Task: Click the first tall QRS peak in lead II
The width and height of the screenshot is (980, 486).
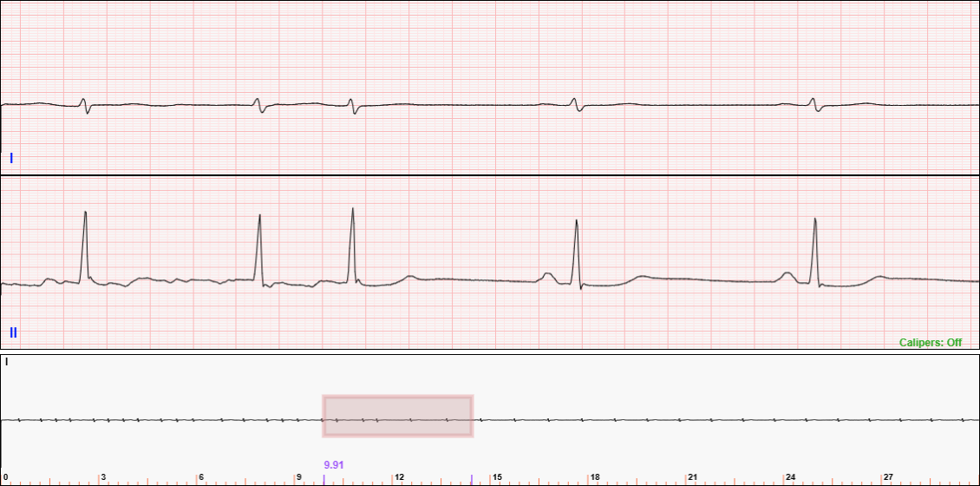Action: pyautogui.click(x=85, y=214)
